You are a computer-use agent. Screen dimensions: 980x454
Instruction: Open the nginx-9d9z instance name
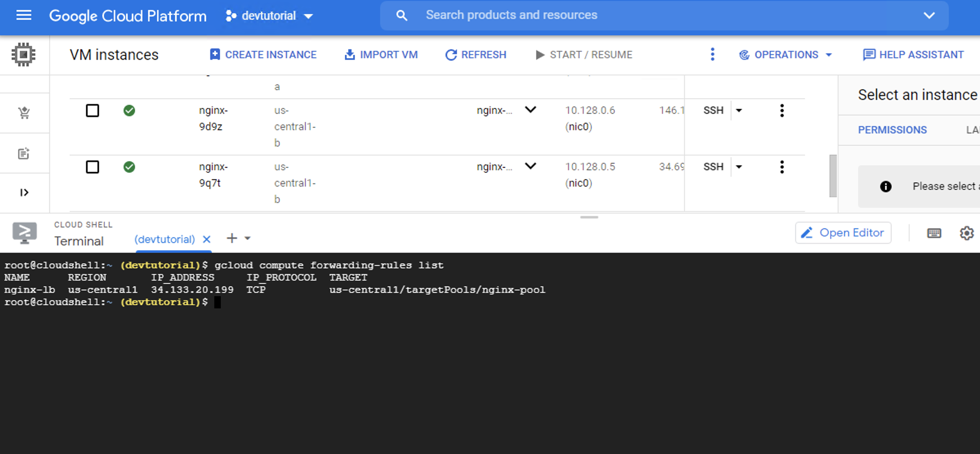click(213, 119)
